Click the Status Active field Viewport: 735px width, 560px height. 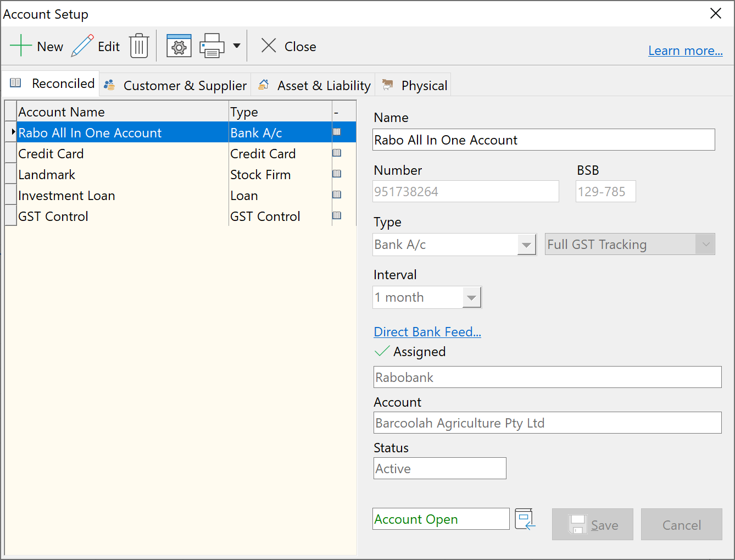coord(439,468)
